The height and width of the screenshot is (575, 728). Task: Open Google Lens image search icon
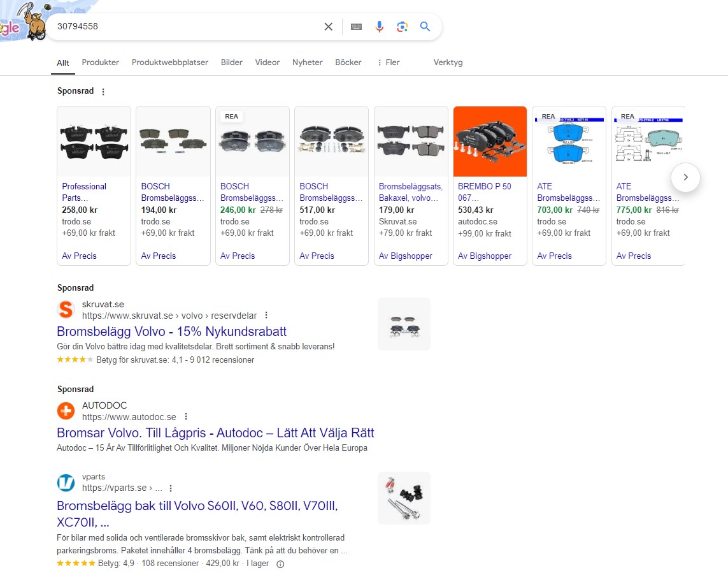click(402, 27)
